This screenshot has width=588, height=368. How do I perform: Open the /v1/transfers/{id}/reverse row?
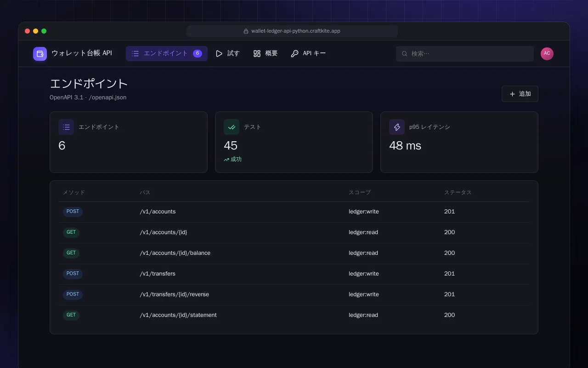point(294,294)
